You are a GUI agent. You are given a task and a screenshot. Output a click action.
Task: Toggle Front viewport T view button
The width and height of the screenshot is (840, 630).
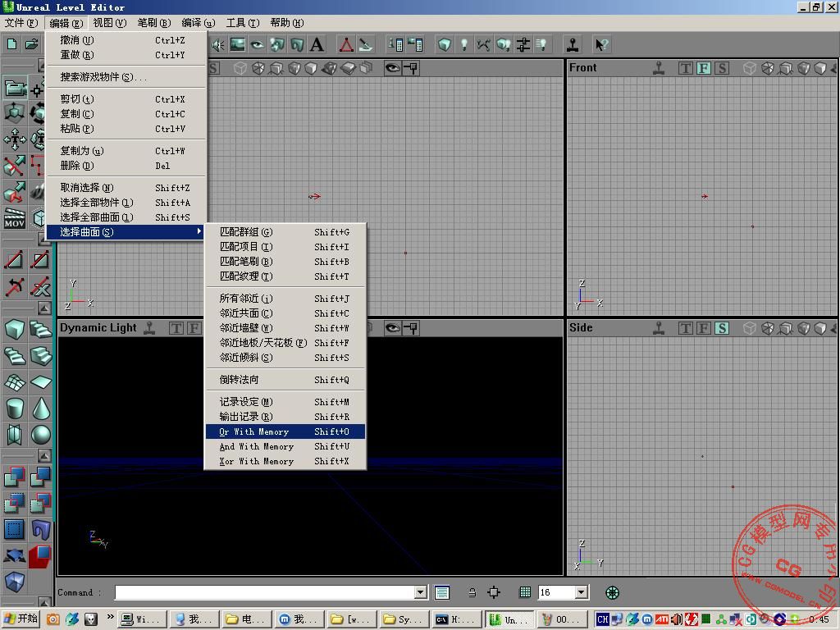[x=685, y=68]
